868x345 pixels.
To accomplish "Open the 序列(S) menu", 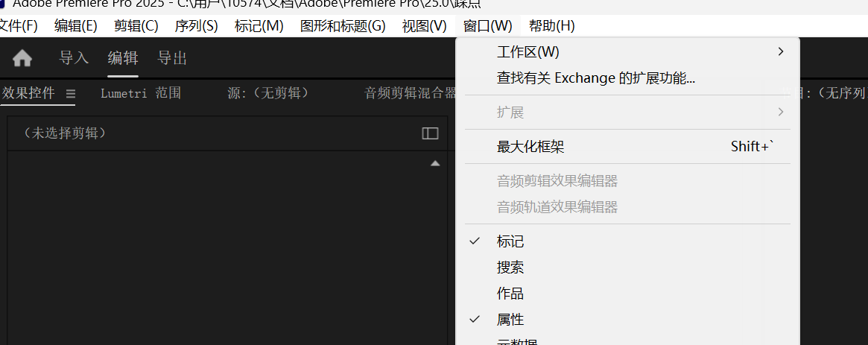I will tap(196, 26).
